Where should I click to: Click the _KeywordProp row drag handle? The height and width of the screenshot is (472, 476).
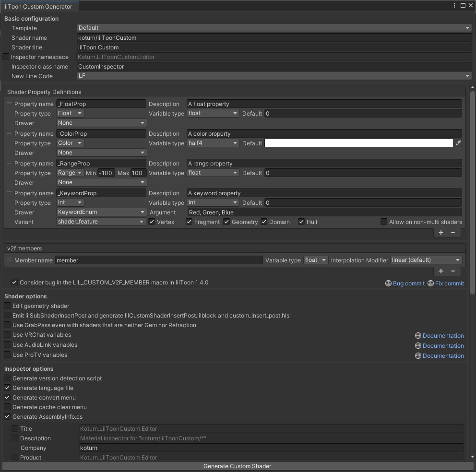click(9, 193)
